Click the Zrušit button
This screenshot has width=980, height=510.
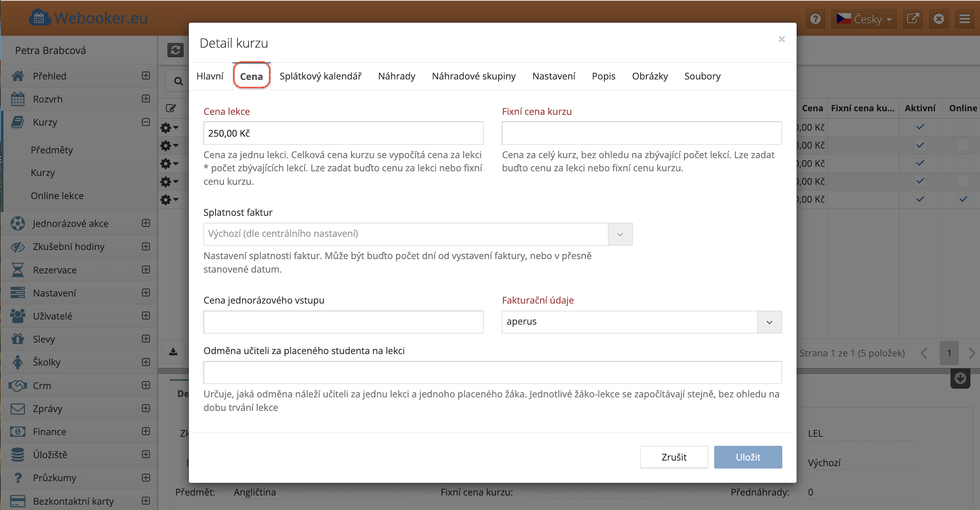tap(674, 457)
